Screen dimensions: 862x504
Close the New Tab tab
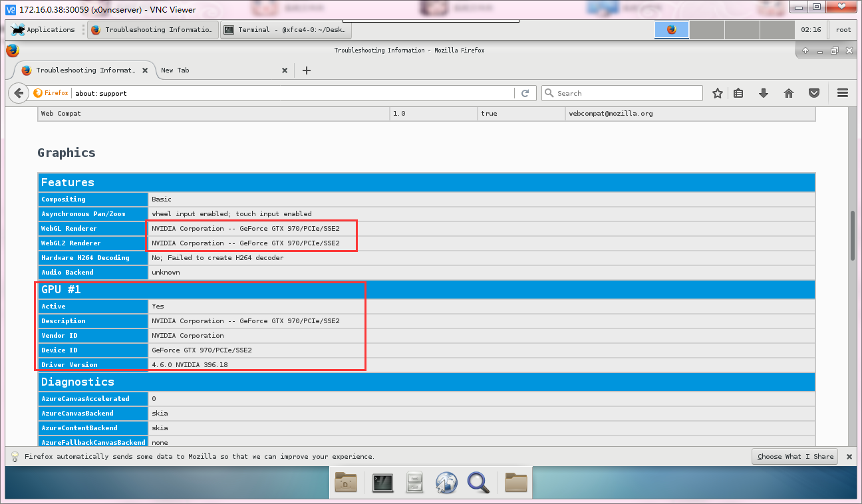click(285, 70)
